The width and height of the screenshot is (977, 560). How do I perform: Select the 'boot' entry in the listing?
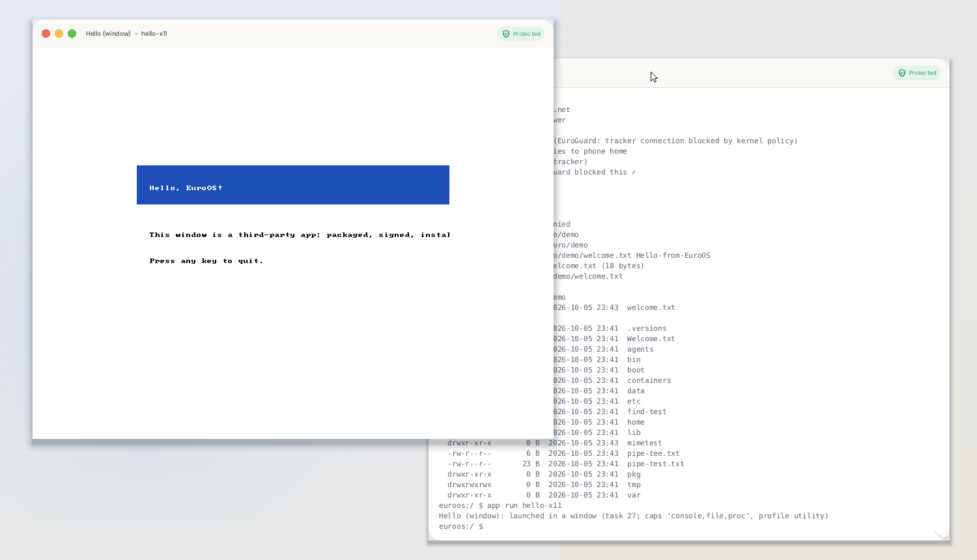[636, 370]
